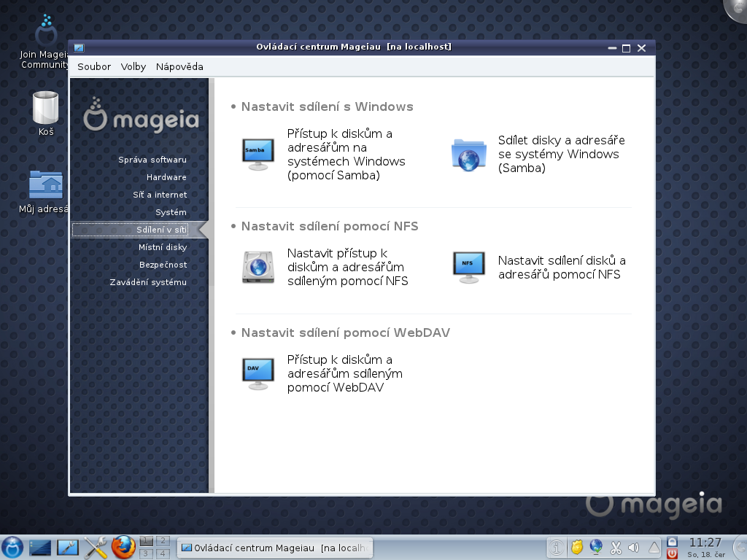Select Systém in the sidebar

[x=171, y=212]
